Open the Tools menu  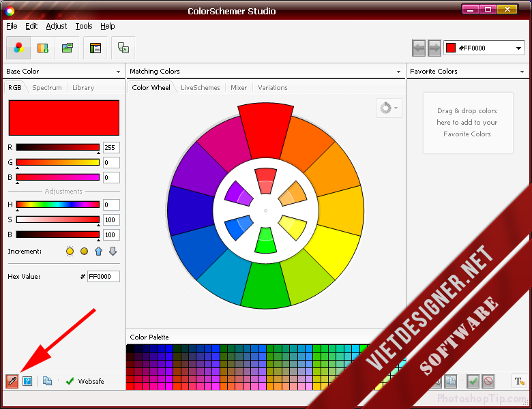tap(84, 26)
